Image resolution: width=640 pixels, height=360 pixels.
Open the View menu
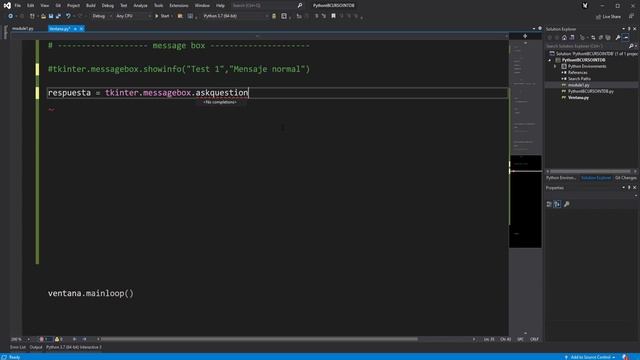pos(44,6)
